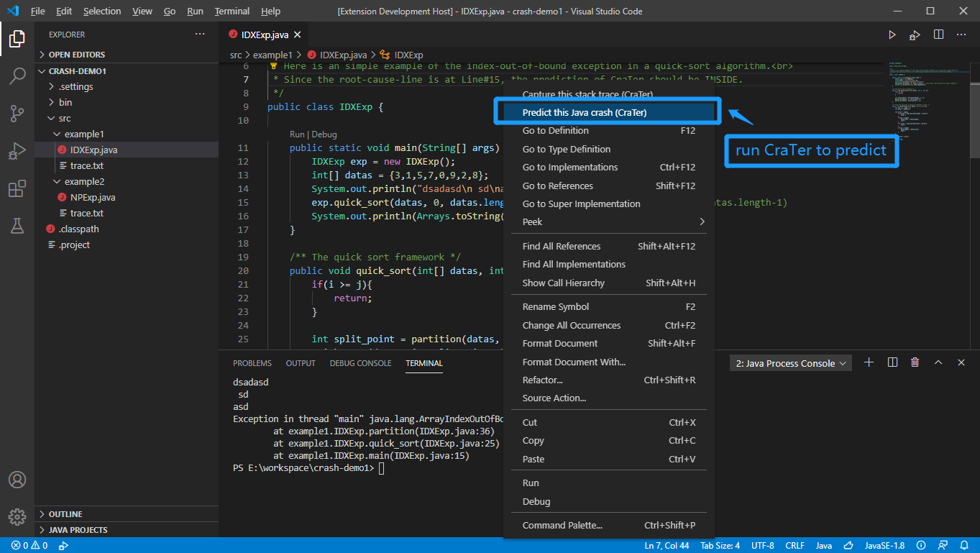Choose Predict this Java crash (CraTer)
Viewport: 980px width, 553px height.
608,112
